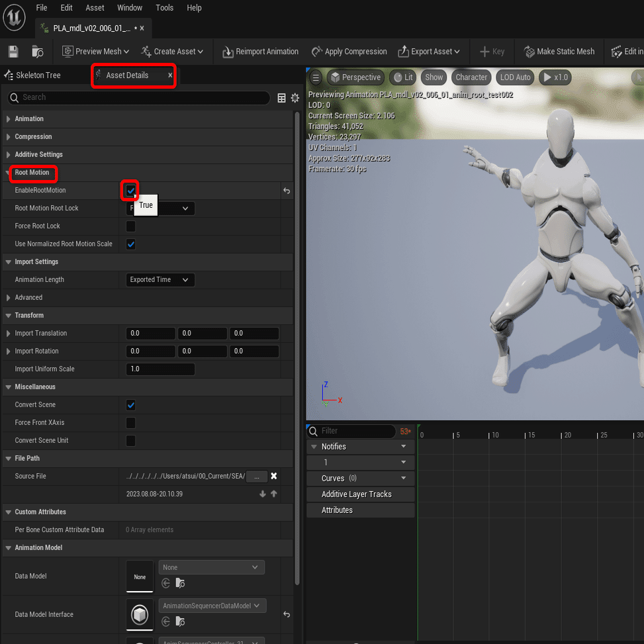Viewport: 644px width, 644px height.
Task: Toggle the Convert Scene Unit checkbox
Action: 130,440
